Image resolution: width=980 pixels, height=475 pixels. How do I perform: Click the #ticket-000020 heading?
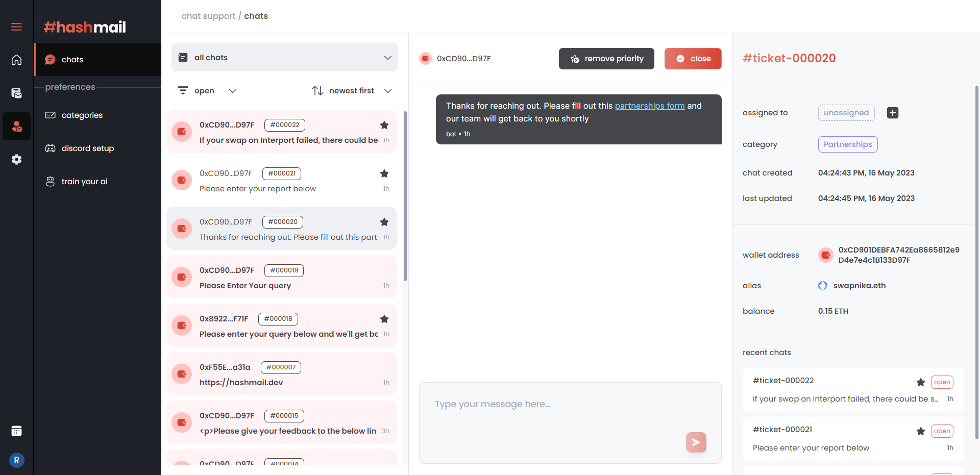789,58
